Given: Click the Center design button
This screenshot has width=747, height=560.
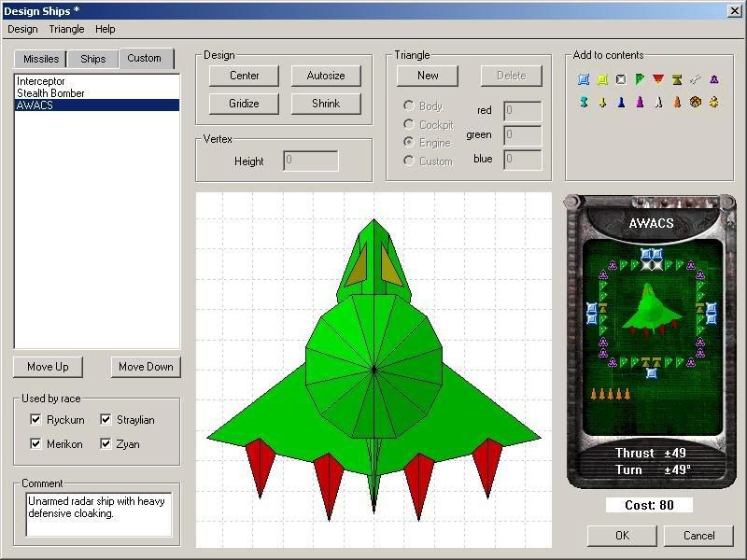Looking at the screenshot, I should [244, 76].
